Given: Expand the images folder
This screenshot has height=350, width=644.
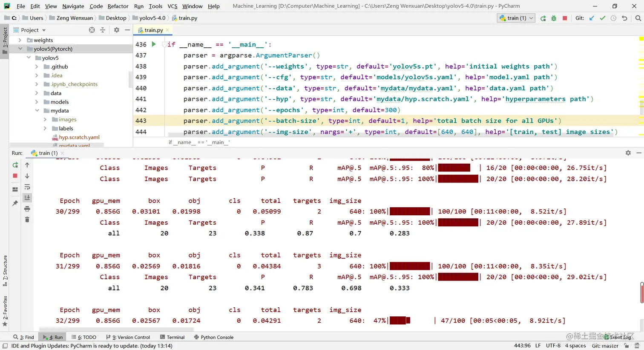Looking at the screenshot, I should pyautogui.click(x=45, y=119).
